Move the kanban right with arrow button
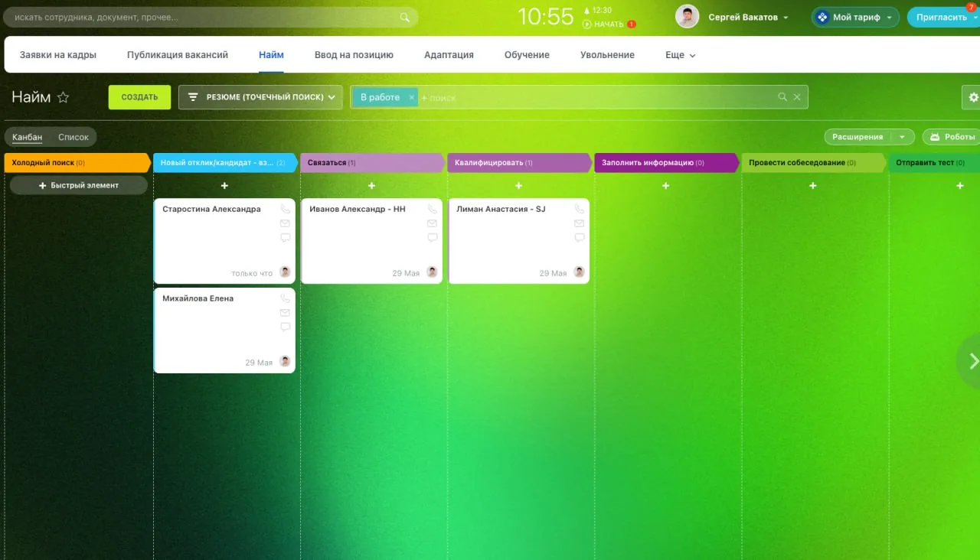The image size is (980, 560). [971, 360]
